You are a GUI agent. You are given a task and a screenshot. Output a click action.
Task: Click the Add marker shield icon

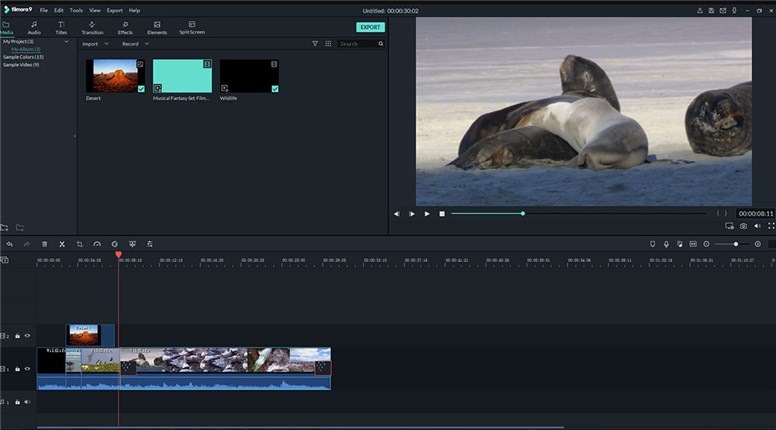[x=652, y=244]
